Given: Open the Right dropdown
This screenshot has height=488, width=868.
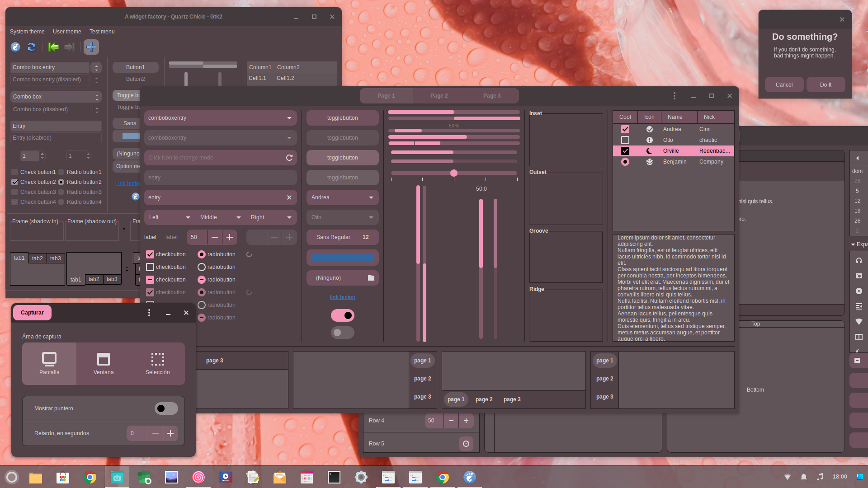Looking at the screenshot, I should pyautogui.click(x=271, y=217).
